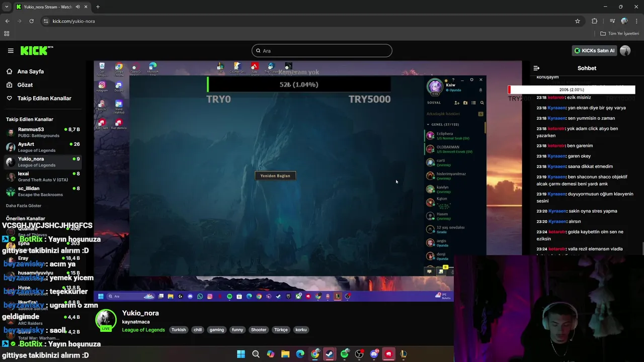Open Rammus53 channel from followed list
The image size is (644, 362).
coord(43,132)
